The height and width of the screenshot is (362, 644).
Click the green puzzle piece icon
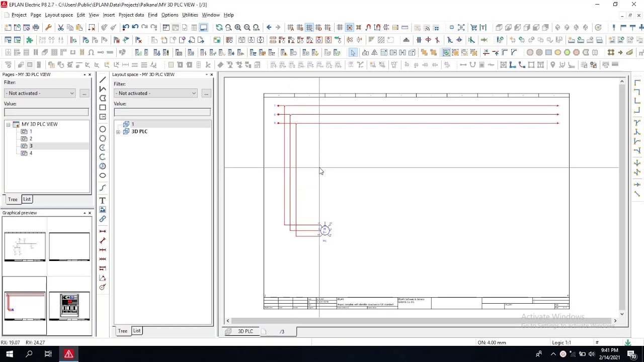[30, 40]
